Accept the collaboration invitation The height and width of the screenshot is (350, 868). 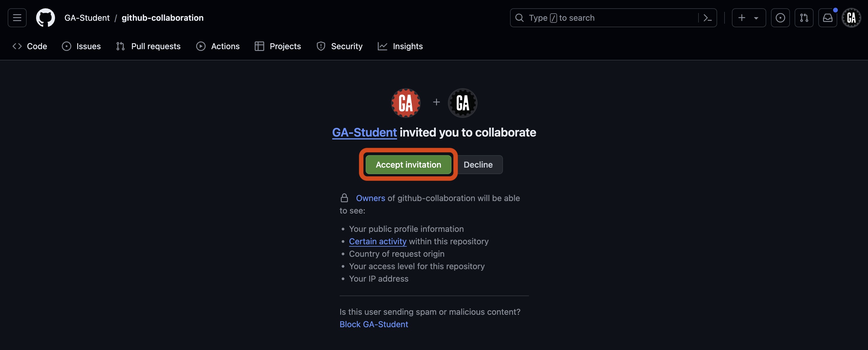click(x=408, y=165)
